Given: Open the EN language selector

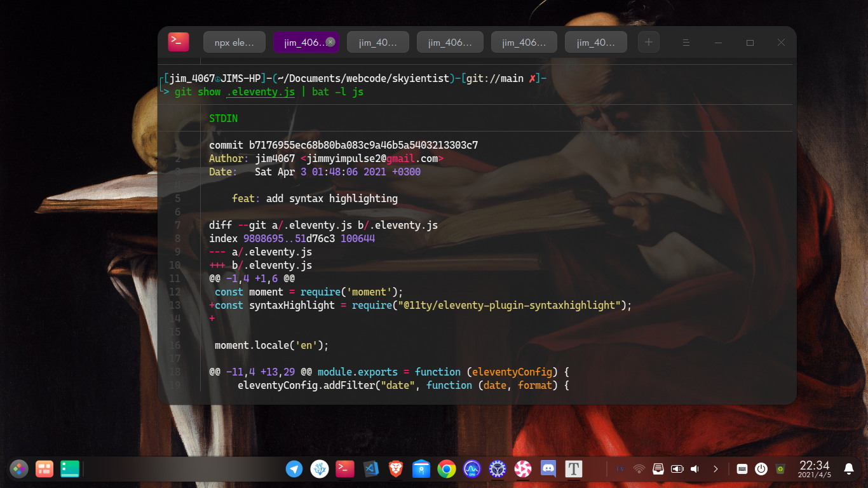Looking at the screenshot, I should 620,469.
